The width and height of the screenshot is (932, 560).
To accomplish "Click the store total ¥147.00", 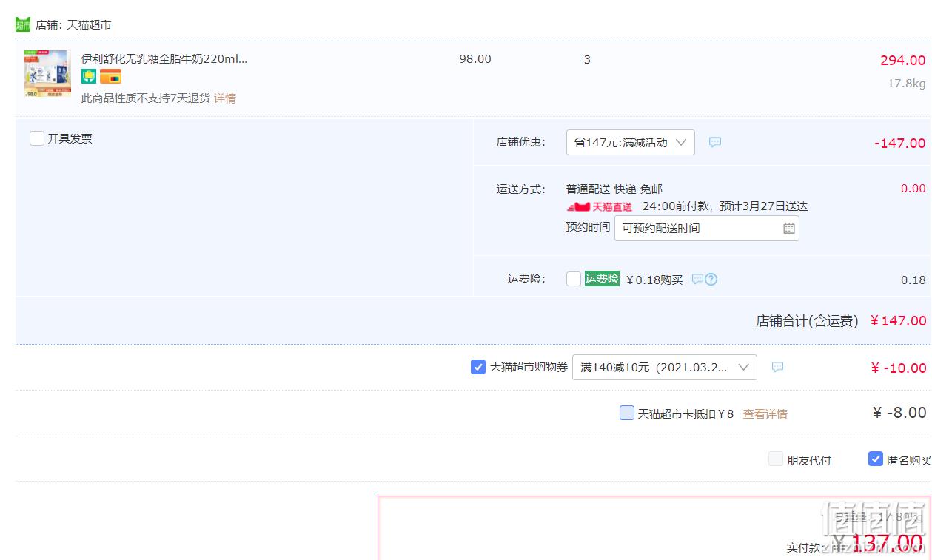I will 898,321.
